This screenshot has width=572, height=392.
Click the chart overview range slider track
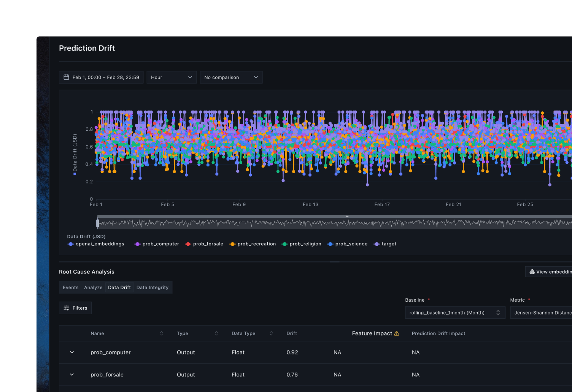(335, 223)
